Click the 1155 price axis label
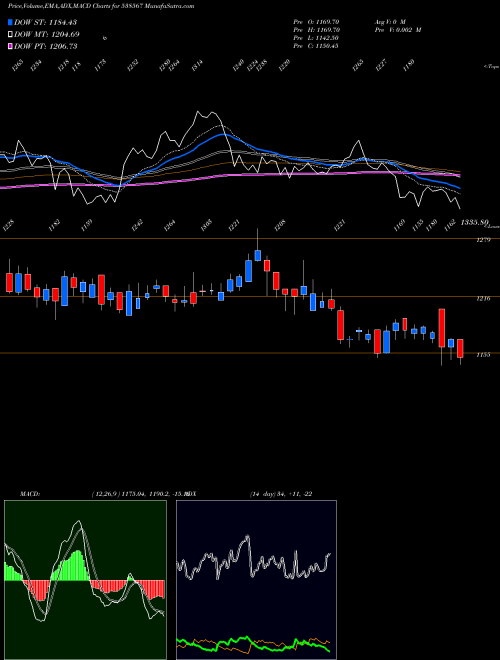This screenshot has height=660, width=500. pyautogui.click(x=482, y=355)
